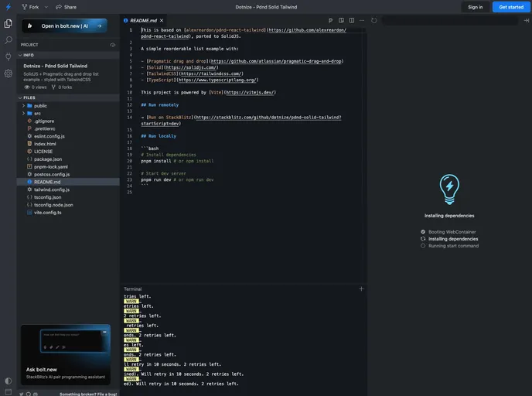The height and width of the screenshot is (396, 532).
Task: Click the Twitter icon in footer
Action: pyautogui.click(x=22, y=394)
